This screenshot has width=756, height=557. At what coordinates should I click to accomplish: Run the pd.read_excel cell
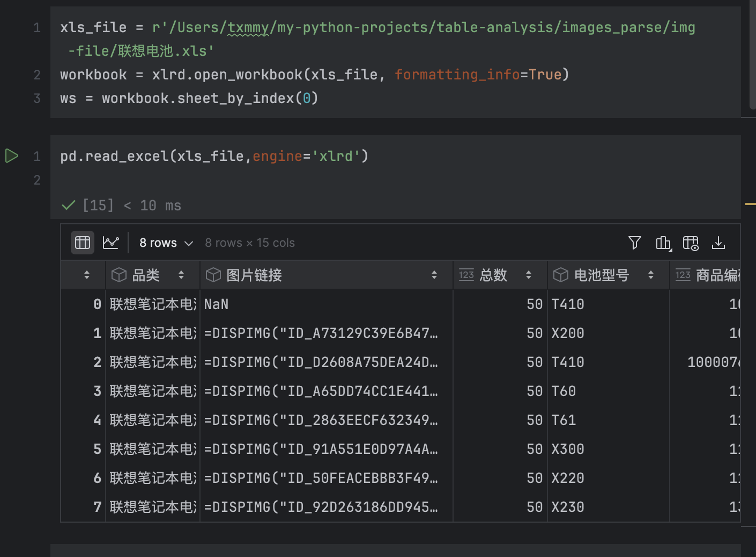point(12,156)
